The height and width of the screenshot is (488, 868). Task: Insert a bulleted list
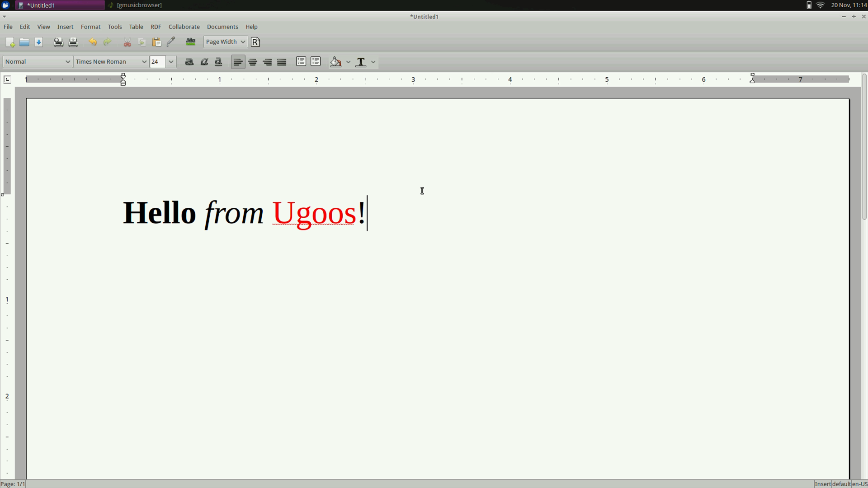[316, 62]
